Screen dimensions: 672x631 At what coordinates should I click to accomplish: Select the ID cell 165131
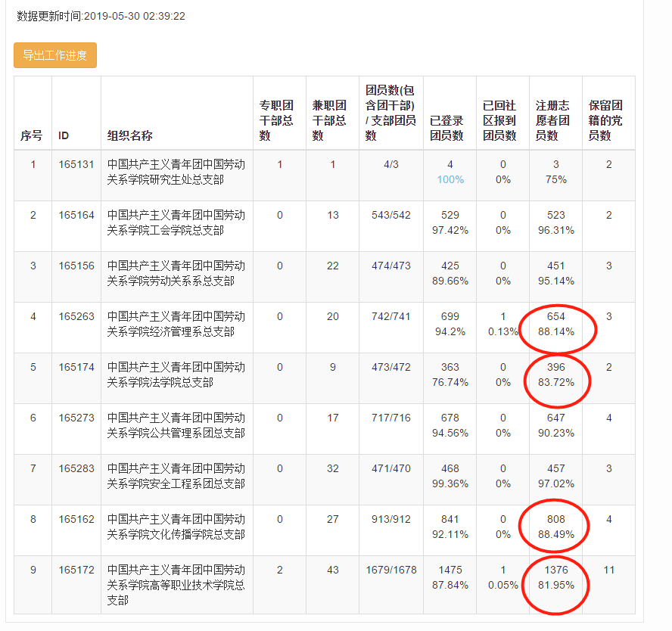(x=76, y=164)
